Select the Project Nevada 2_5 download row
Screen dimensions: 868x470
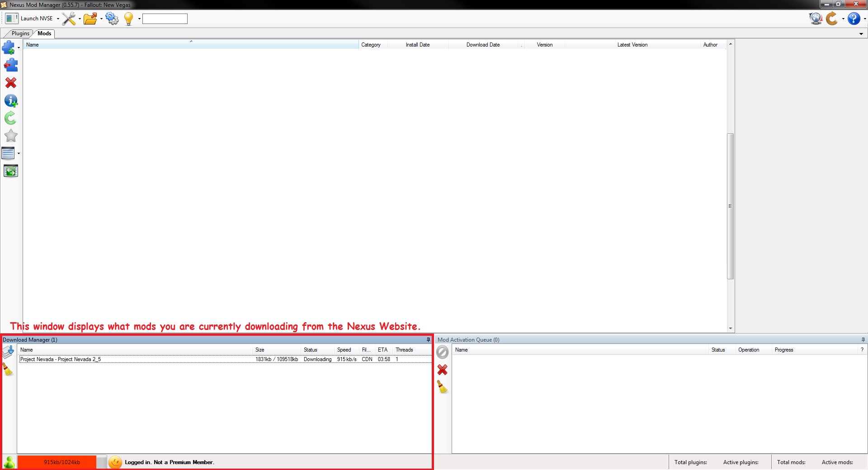tap(225, 359)
